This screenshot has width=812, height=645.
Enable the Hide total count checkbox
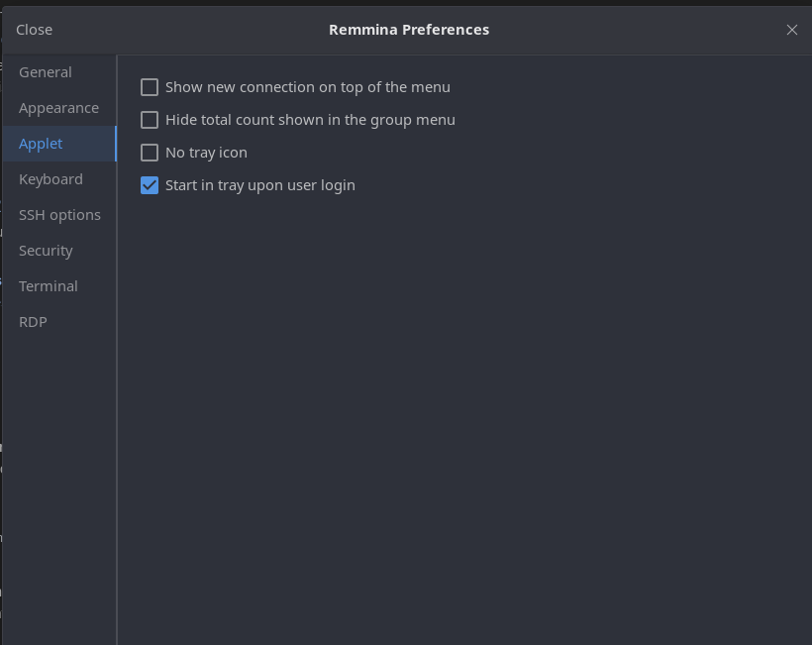[150, 120]
